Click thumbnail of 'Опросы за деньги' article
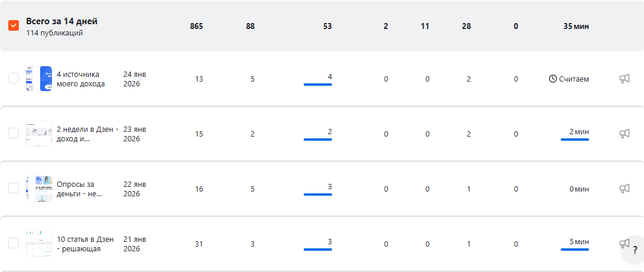The image size is (644, 272). point(39,189)
